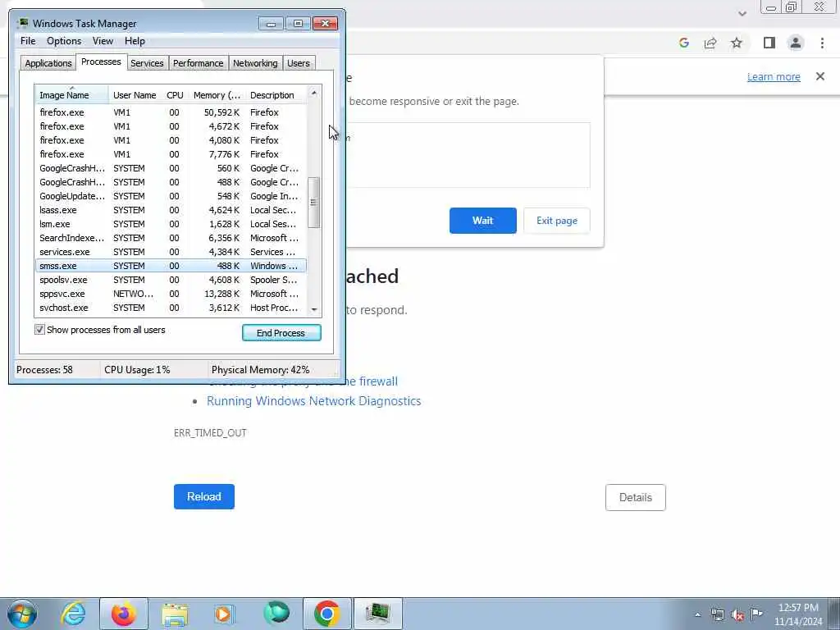Open the Help menu in Task Manager
This screenshot has height=630, width=840.
click(x=135, y=41)
